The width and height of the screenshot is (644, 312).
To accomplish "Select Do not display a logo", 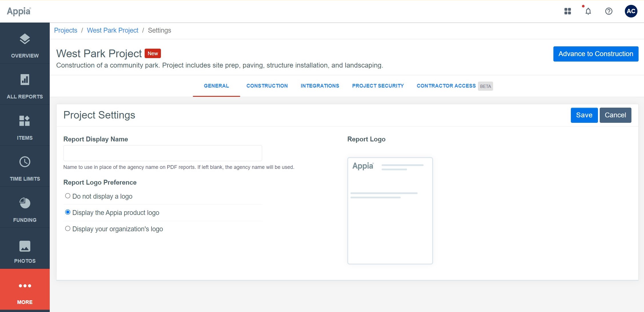I will tap(68, 196).
